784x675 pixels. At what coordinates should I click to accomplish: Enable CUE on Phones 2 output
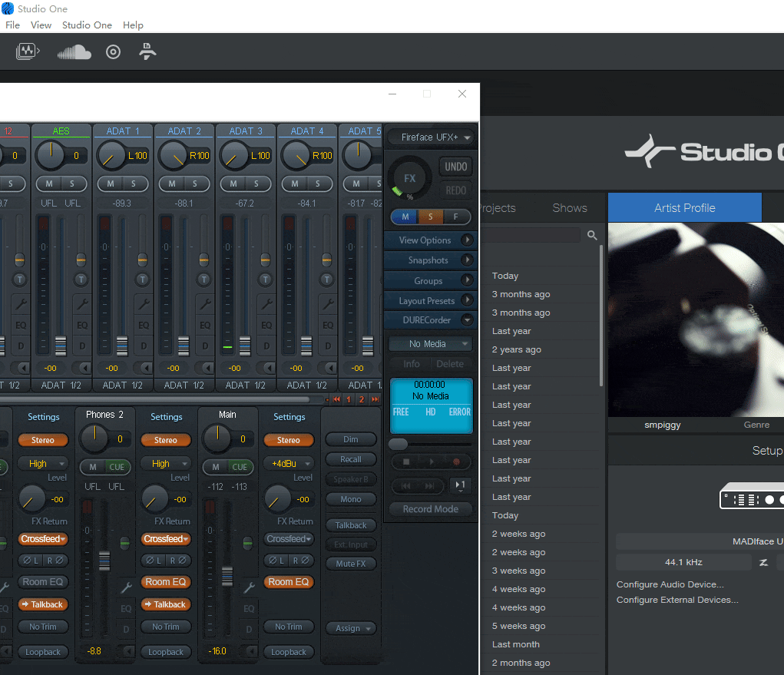(x=117, y=467)
